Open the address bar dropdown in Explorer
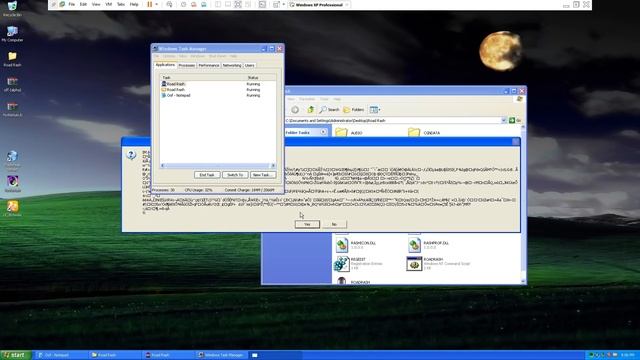 [504, 120]
